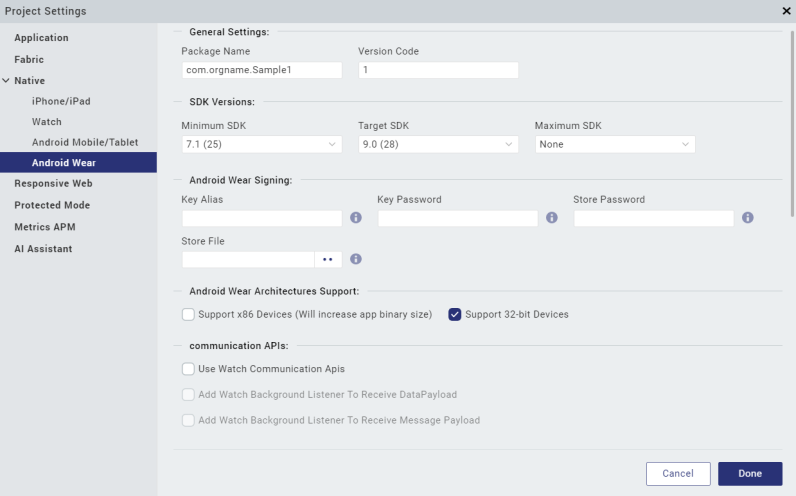Click the Package Name input field
The image size is (796, 496).
[x=262, y=70]
